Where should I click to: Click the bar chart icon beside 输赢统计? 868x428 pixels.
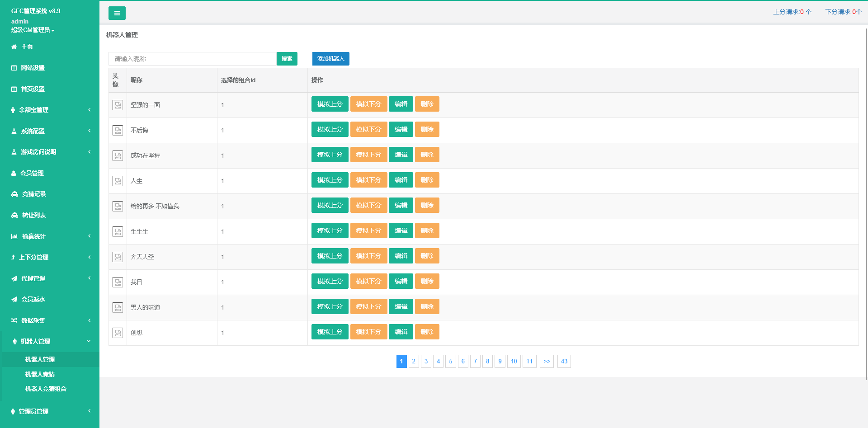14,236
